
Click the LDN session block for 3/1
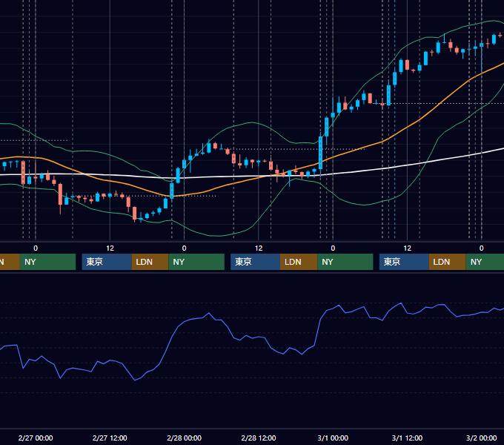pyautogui.click(x=448, y=262)
